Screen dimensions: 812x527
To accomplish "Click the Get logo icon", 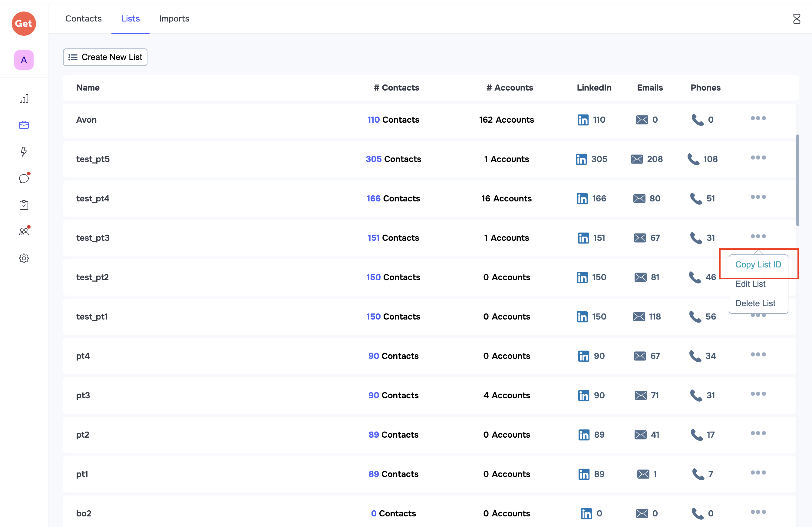I will pyautogui.click(x=24, y=24).
